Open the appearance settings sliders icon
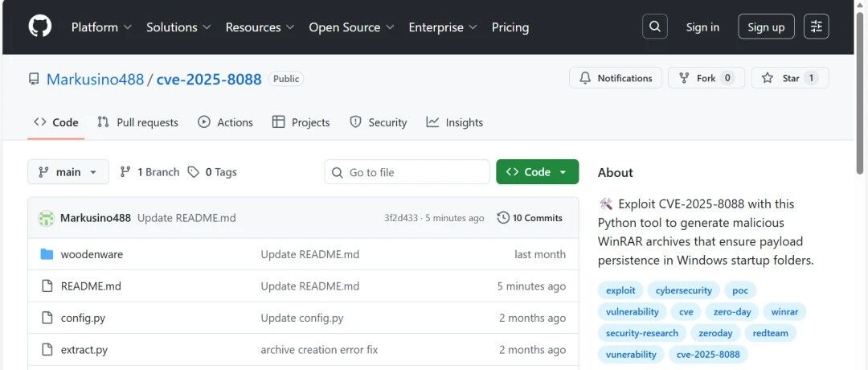 coord(816,27)
